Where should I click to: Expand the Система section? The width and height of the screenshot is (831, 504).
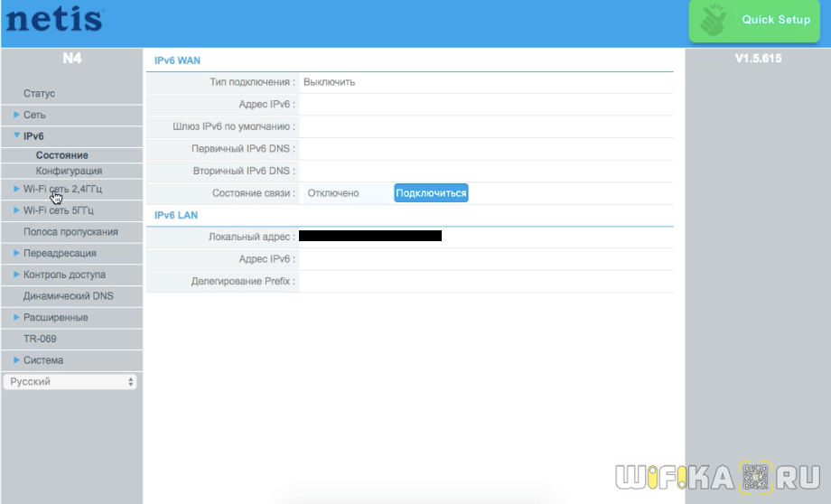[43, 360]
